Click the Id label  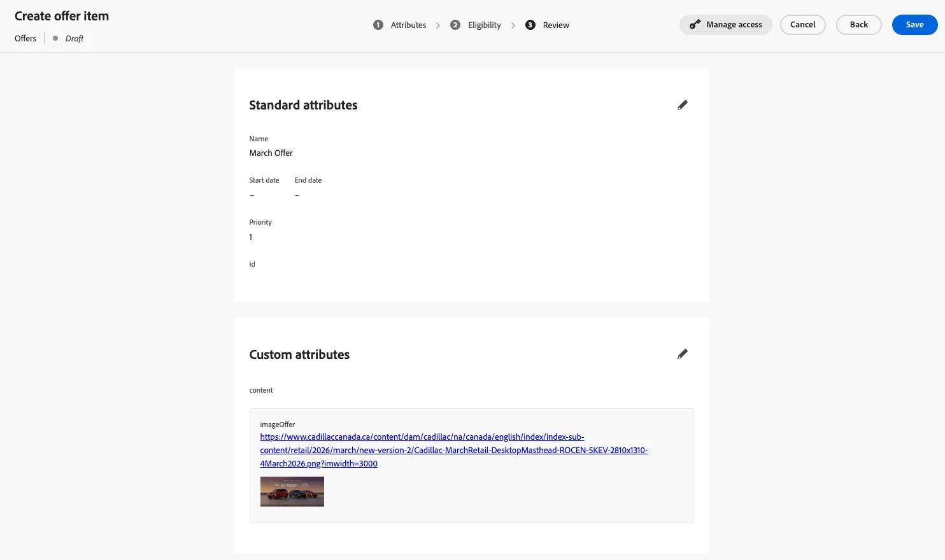click(252, 264)
